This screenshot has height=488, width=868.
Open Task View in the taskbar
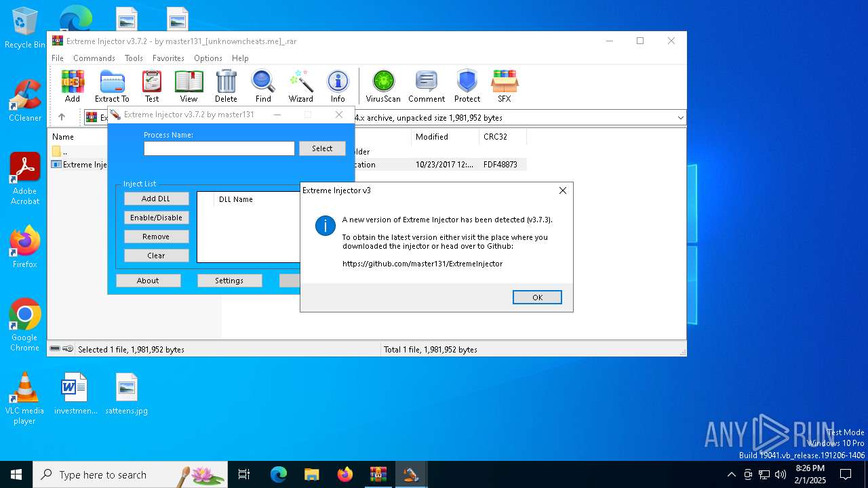[244, 474]
